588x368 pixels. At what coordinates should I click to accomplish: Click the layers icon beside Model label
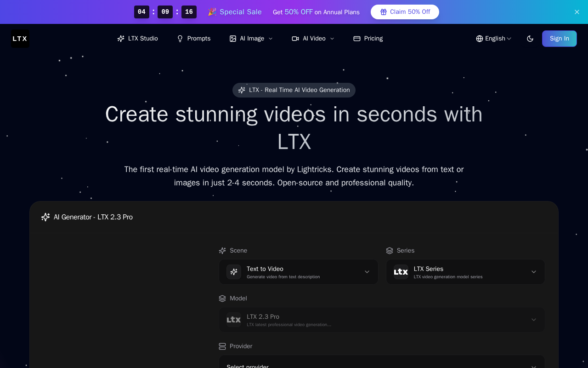pyautogui.click(x=222, y=299)
